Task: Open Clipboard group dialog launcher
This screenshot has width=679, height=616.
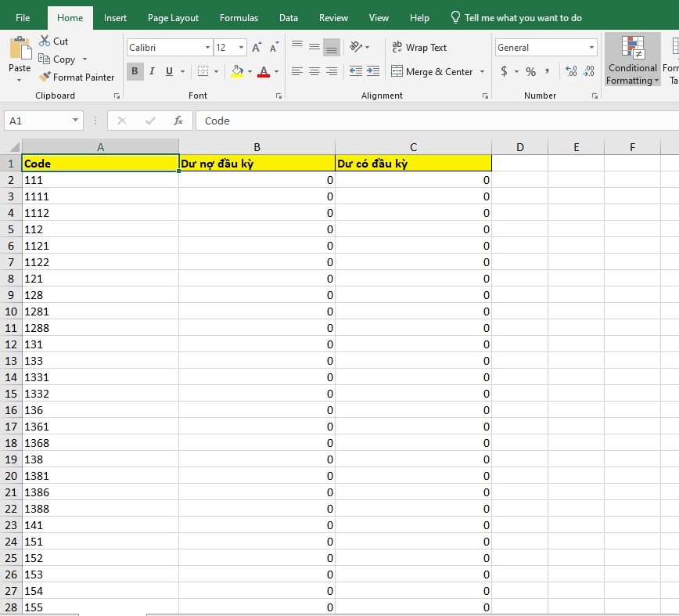Action: pos(117,95)
